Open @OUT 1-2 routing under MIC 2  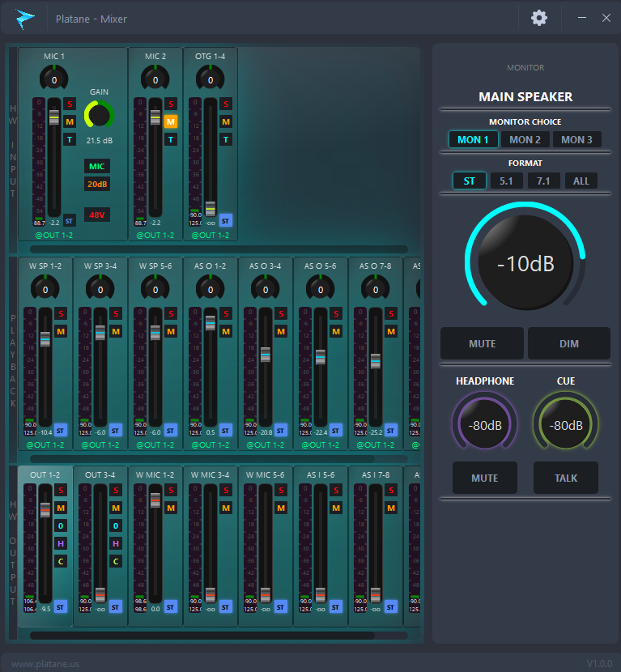pos(155,236)
